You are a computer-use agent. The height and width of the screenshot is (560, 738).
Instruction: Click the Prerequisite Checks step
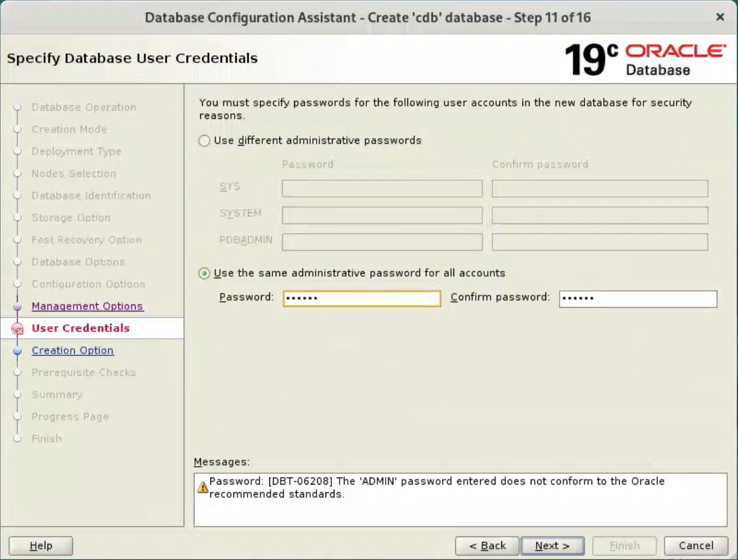84,373
